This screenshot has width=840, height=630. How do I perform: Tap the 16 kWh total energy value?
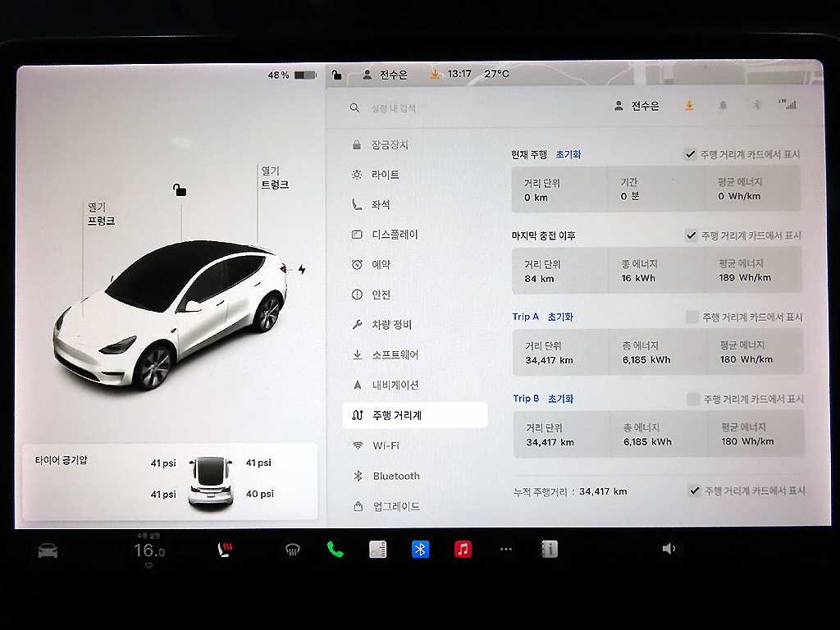[638, 278]
